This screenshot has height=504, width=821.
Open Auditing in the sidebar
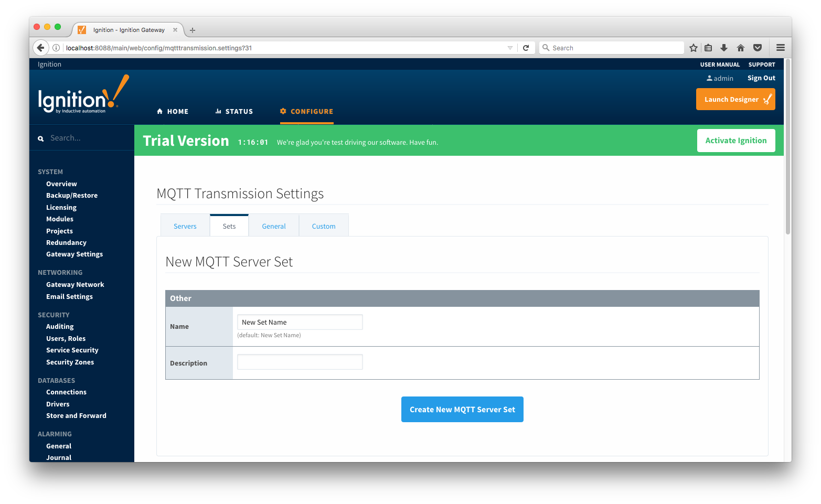(60, 326)
